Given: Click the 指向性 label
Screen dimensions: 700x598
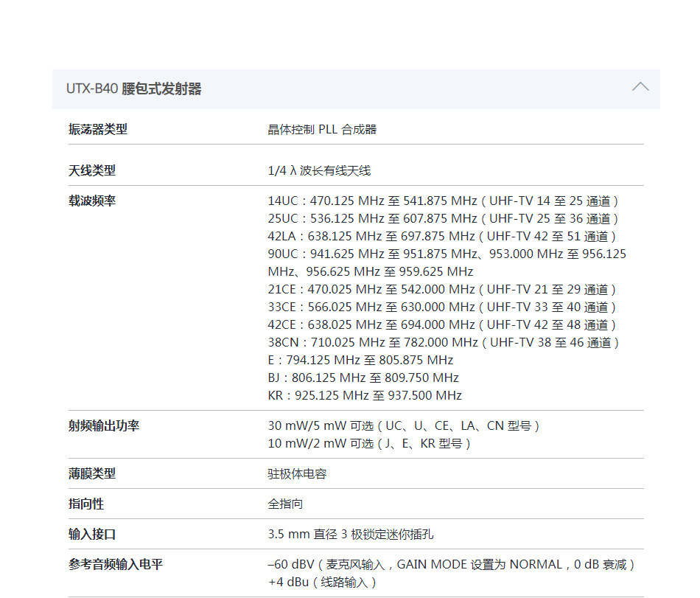Looking at the screenshot, I should click(85, 504).
